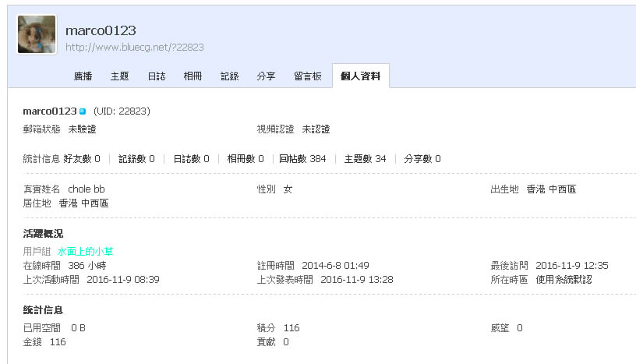Click the 分享數 0 statistic link
636x364 pixels.
[x=422, y=159]
